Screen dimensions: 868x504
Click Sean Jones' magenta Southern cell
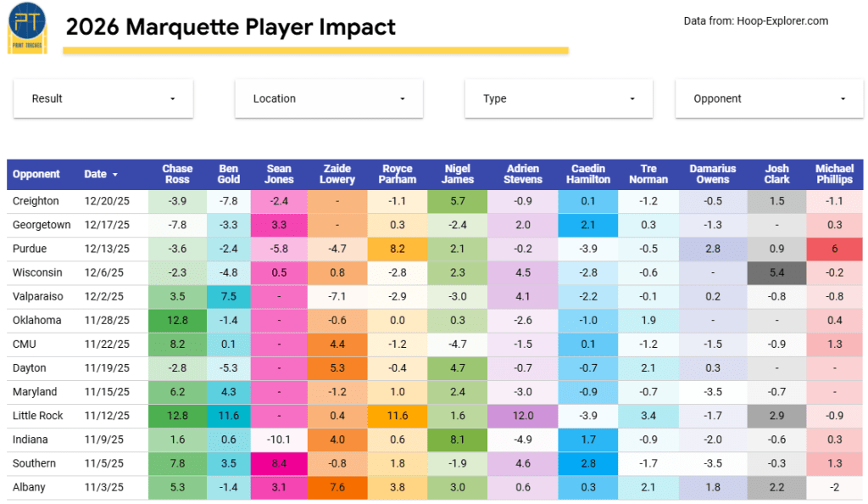pyautogui.click(x=279, y=463)
